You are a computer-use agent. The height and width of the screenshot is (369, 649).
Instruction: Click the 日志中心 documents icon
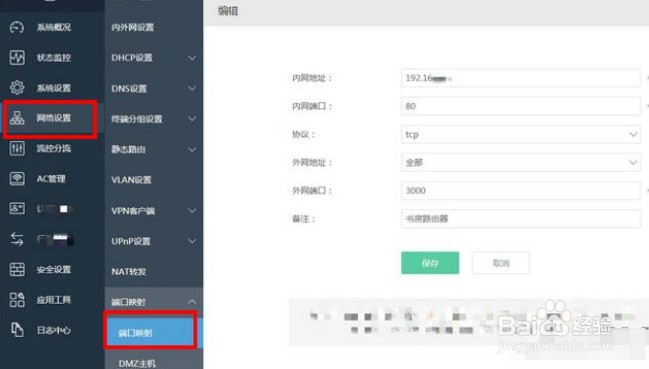point(17,330)
